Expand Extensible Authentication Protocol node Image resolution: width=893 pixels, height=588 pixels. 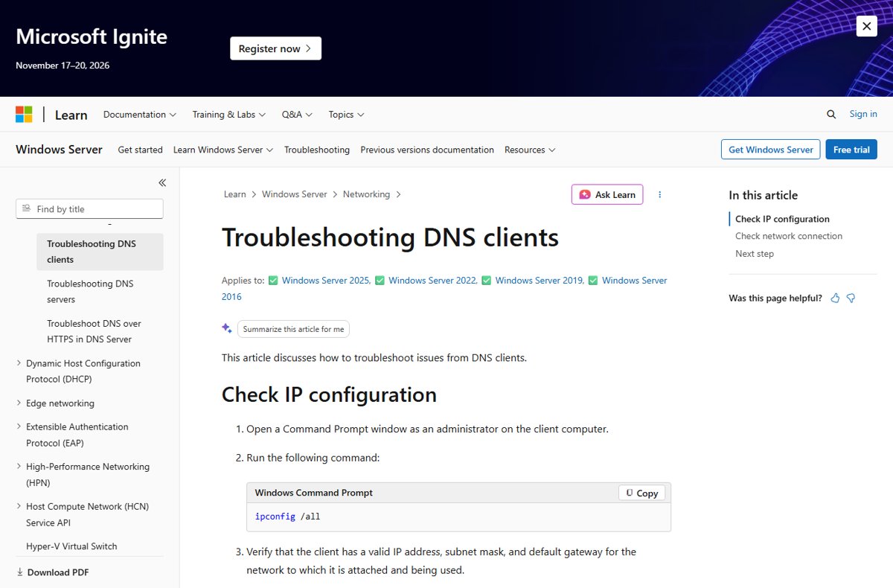pos(19,426)
